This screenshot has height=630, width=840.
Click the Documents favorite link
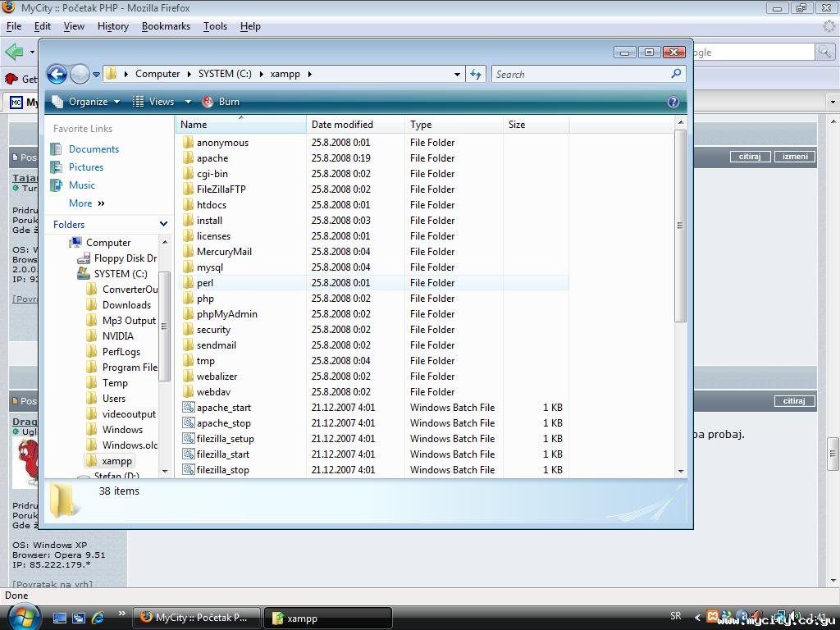point(94,149)
